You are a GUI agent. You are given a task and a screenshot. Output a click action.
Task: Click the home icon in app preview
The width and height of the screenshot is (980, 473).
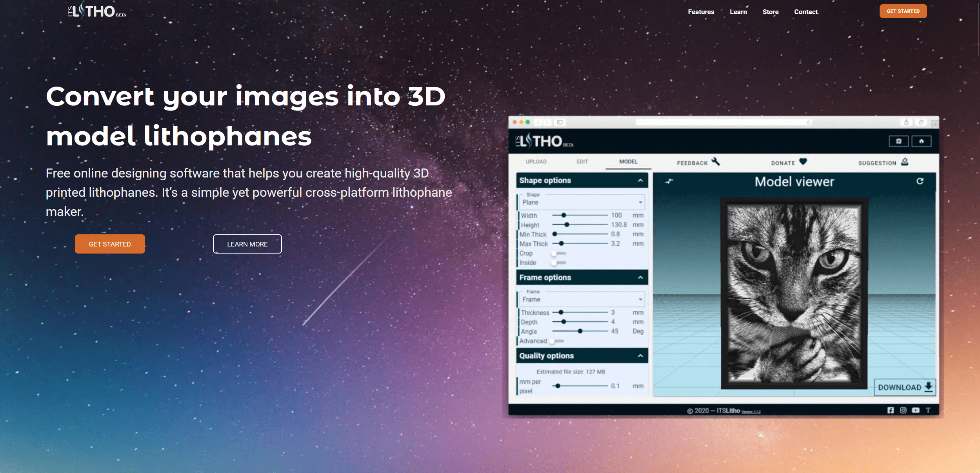point(921,141)
